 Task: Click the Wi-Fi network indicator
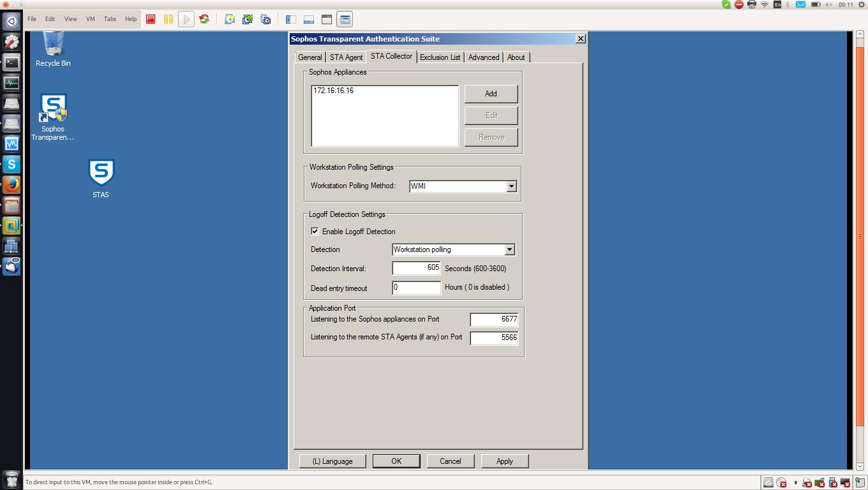point(765,4)
